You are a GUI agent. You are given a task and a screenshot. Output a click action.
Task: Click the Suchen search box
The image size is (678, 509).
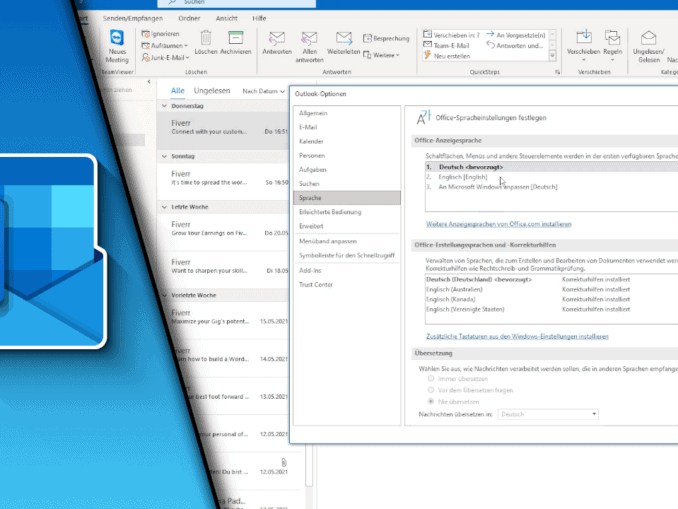[237, 3]
